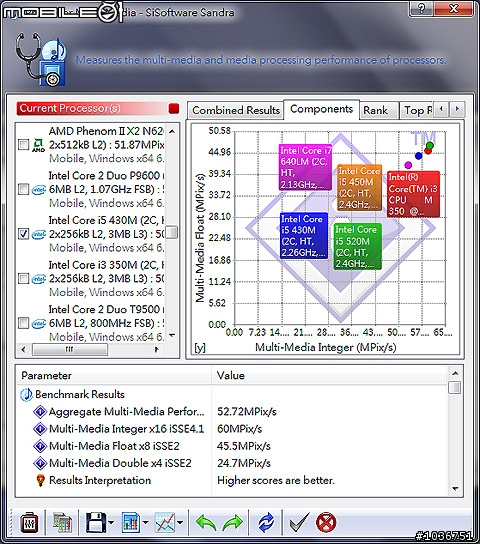480x544 pixels.
Task: Uncheck the Intel Core i5 430M checkbox
Action: [23, 234]
